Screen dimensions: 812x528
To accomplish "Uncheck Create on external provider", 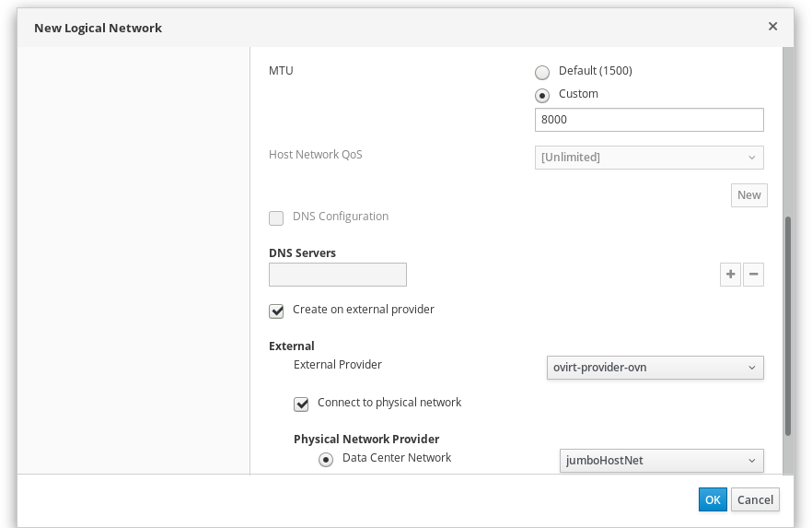I will pyautogui.click(x=276, y=311).
